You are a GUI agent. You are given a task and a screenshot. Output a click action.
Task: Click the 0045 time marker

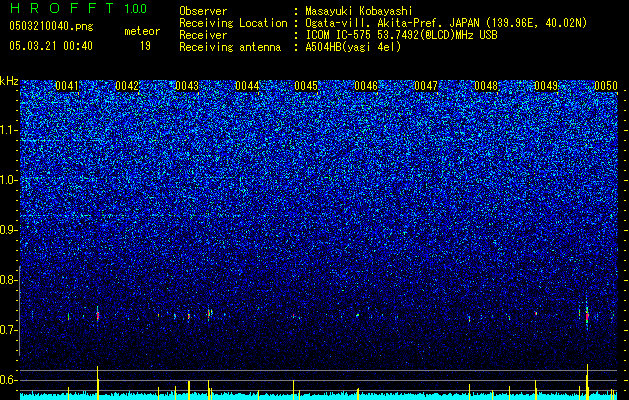(306, 86)
